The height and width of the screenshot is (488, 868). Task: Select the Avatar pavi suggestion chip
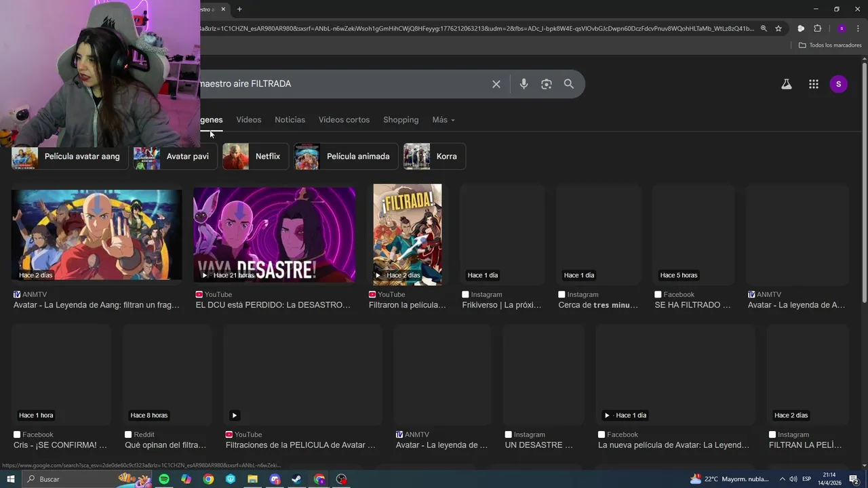click(175, 157)
